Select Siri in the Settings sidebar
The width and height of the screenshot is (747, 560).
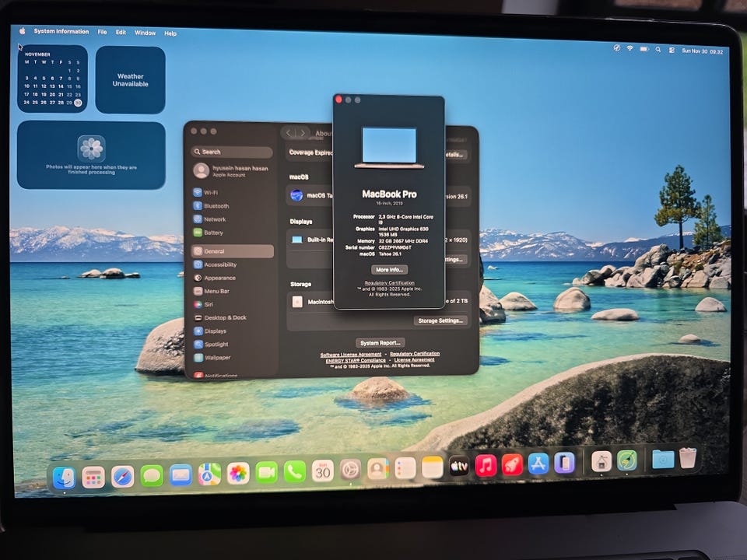233,304
